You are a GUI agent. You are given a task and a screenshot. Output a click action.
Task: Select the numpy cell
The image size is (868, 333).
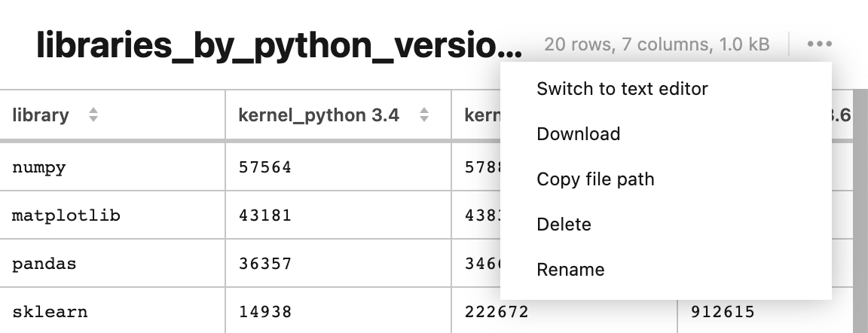39,167
